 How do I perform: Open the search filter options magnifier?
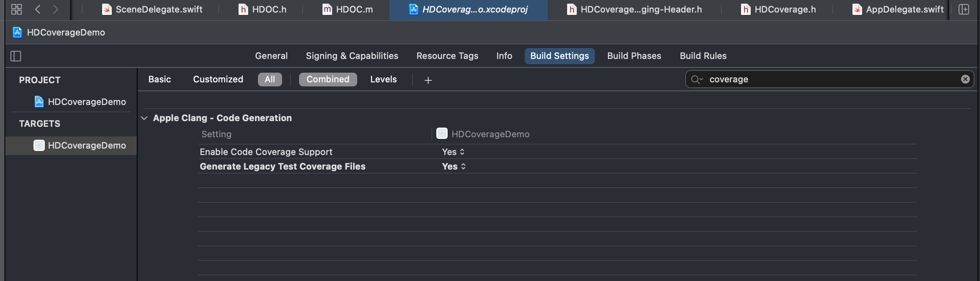coord(697,79)
